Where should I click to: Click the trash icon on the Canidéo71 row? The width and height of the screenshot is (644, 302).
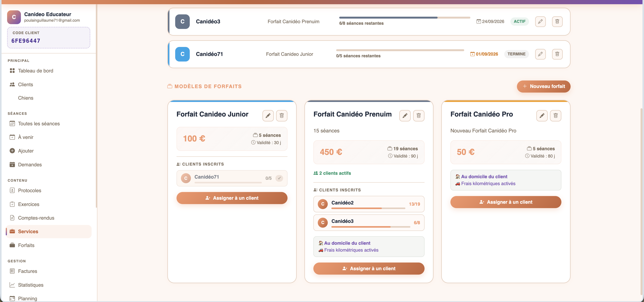(557, 54)
